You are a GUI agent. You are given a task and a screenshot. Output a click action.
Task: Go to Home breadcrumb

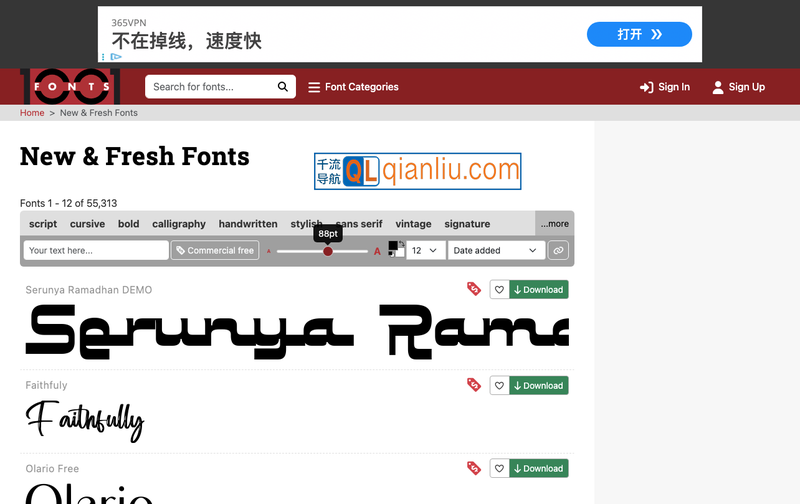click(32, 113)
